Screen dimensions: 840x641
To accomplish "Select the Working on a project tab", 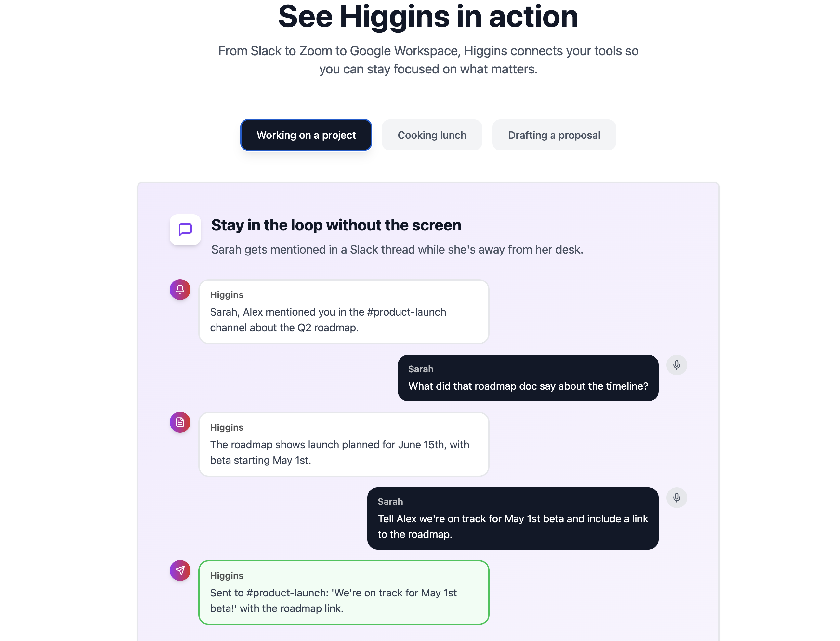I will (x=306, y=135).
